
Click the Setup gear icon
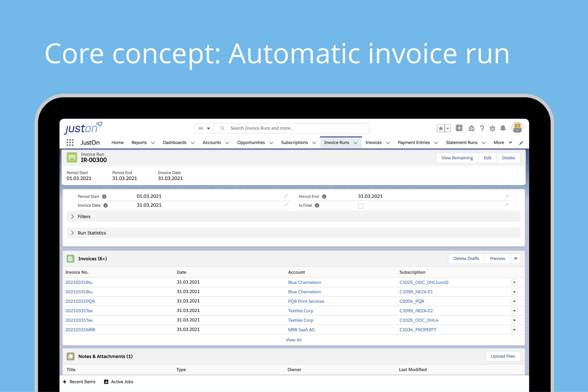492,128
